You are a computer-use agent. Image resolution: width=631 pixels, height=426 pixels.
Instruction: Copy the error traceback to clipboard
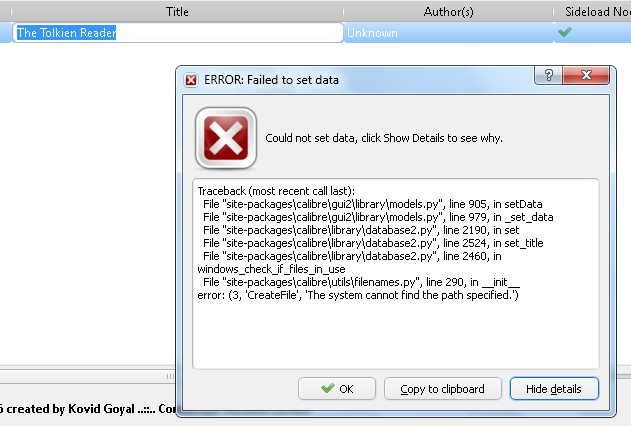(x=442, y=389)
